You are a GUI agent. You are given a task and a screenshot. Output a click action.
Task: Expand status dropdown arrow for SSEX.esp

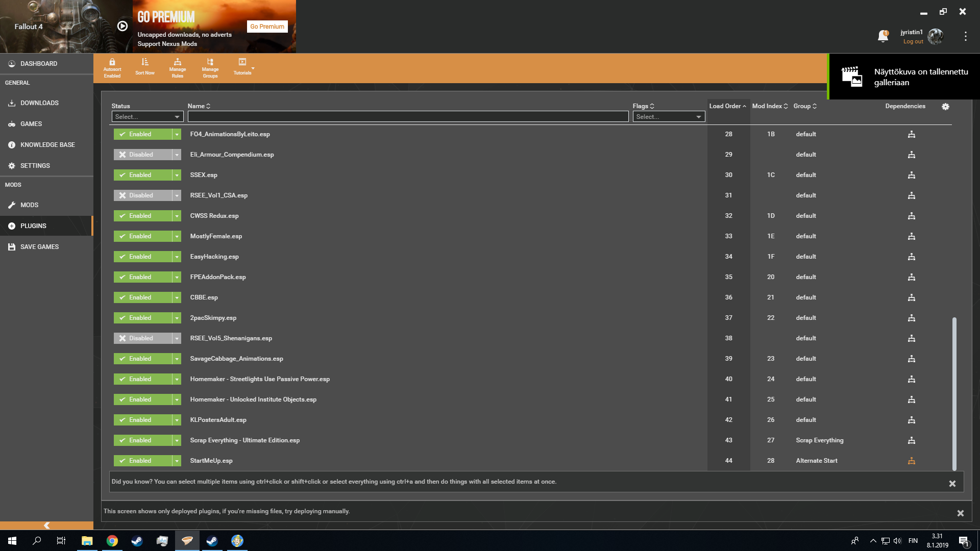coord(177,175)
